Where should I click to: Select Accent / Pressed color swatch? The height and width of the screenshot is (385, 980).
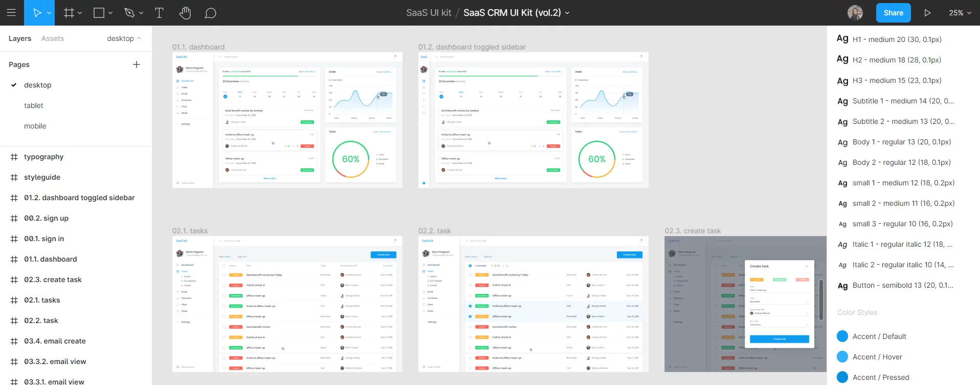[842, 377]
